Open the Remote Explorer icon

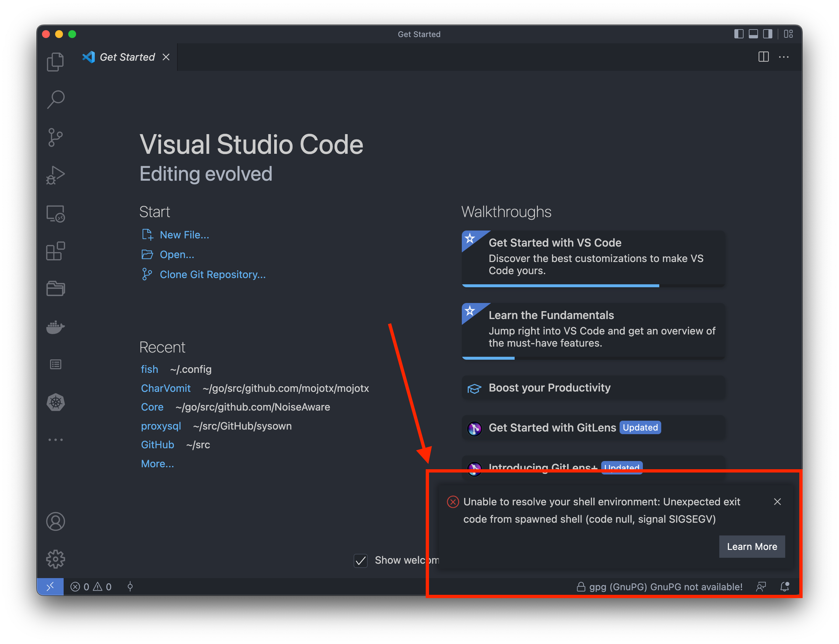[55, 213]
